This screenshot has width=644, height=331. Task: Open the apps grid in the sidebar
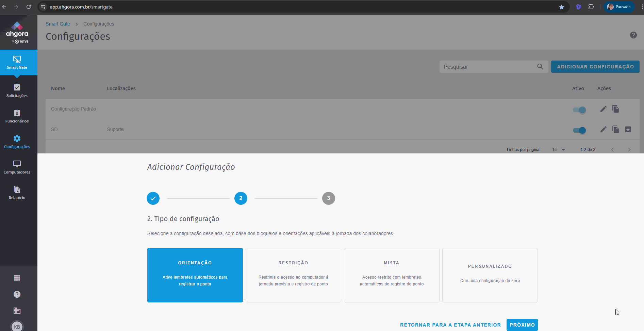[x=17, y=278]
